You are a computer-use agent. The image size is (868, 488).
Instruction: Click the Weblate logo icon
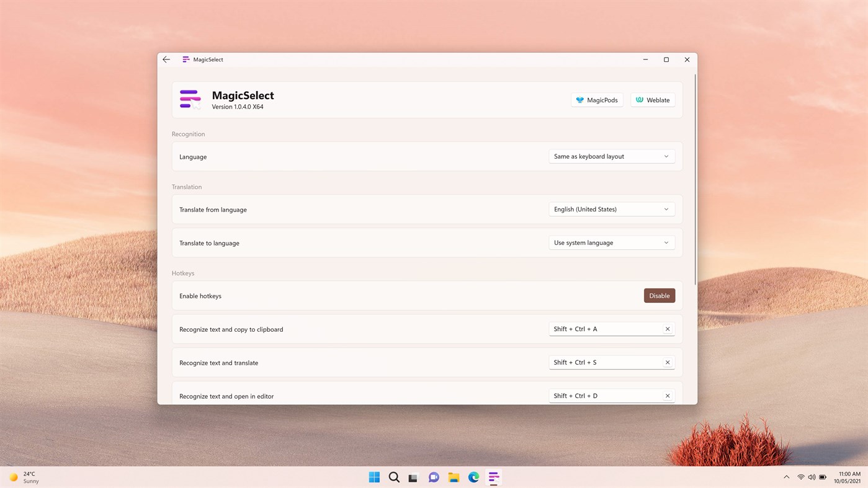pos(638,99)
